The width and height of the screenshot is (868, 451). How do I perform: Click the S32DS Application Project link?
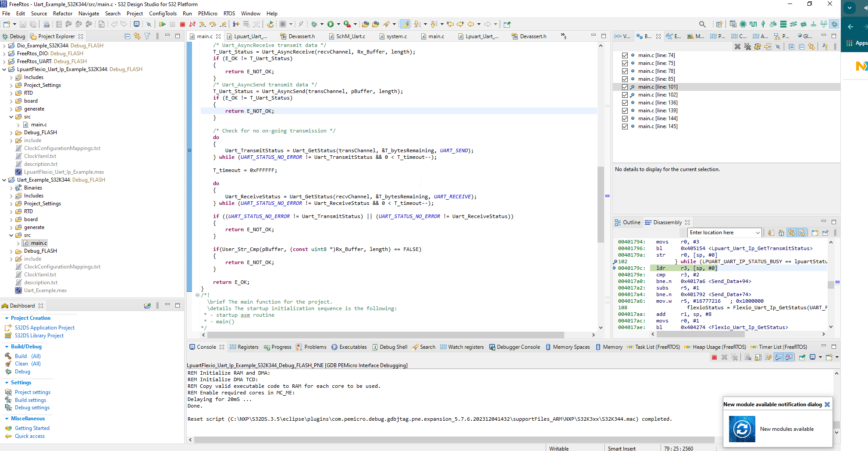[x=45, y=328]
